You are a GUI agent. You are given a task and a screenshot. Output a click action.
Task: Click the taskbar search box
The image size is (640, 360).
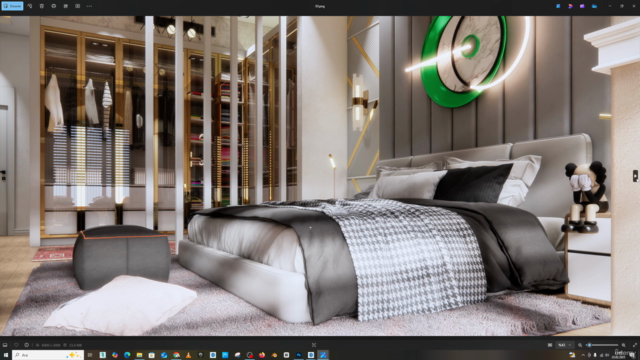pos(48,355)
